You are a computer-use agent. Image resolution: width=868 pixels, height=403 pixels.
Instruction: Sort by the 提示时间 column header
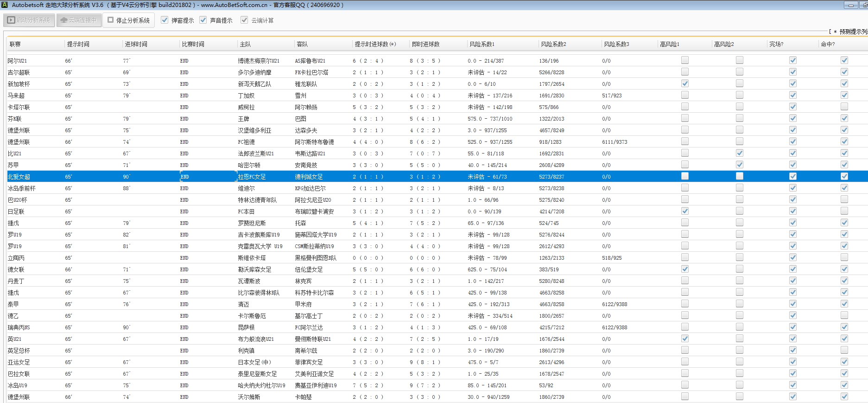point(78,44)
